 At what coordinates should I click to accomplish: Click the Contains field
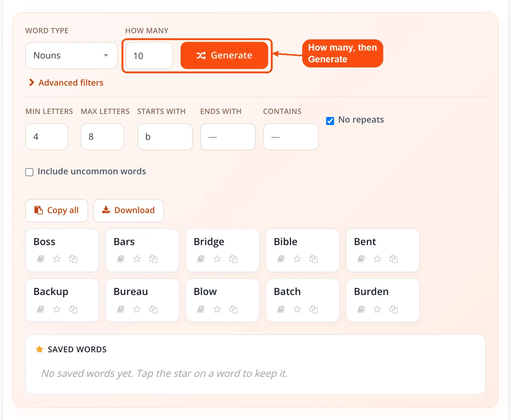click(x=291, y=137)
